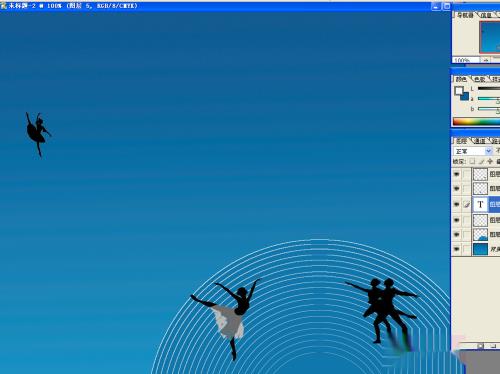Viewport: 500px width, 374px height.
Task: Click the foreground color swatch
Action: pyautogui.click(x=459, y=90)
